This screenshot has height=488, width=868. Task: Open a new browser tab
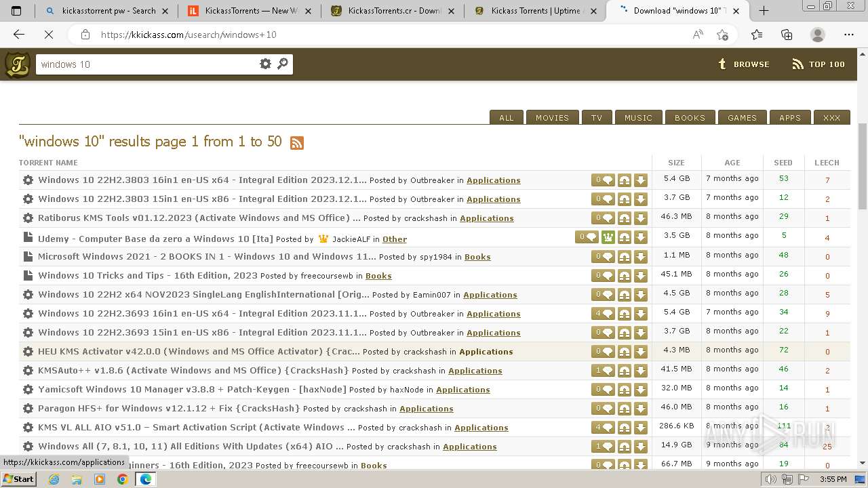point(764,10)
